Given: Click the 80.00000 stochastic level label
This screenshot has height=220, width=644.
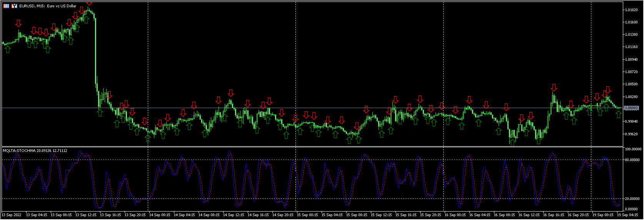Looking at the screenshot, I should click(633, 160).
